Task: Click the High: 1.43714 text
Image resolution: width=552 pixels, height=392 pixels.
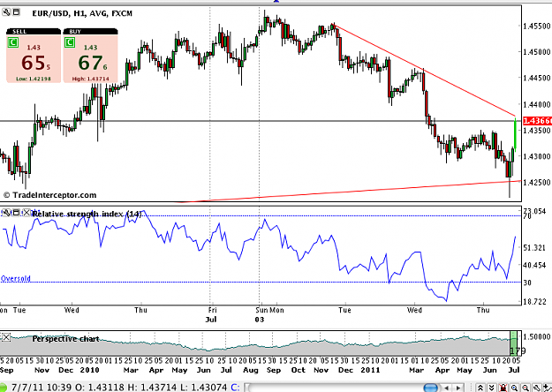Action: coord(90,79)
